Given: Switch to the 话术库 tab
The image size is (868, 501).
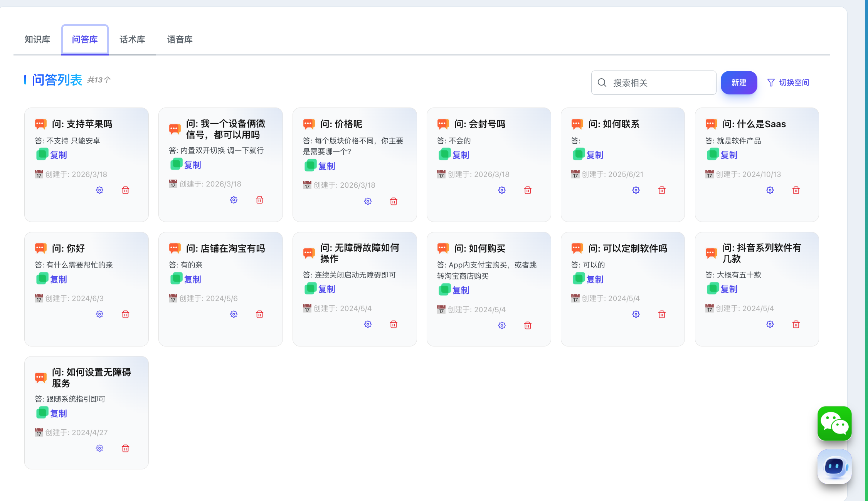Looking at the screenshot, I should point(132,40).
